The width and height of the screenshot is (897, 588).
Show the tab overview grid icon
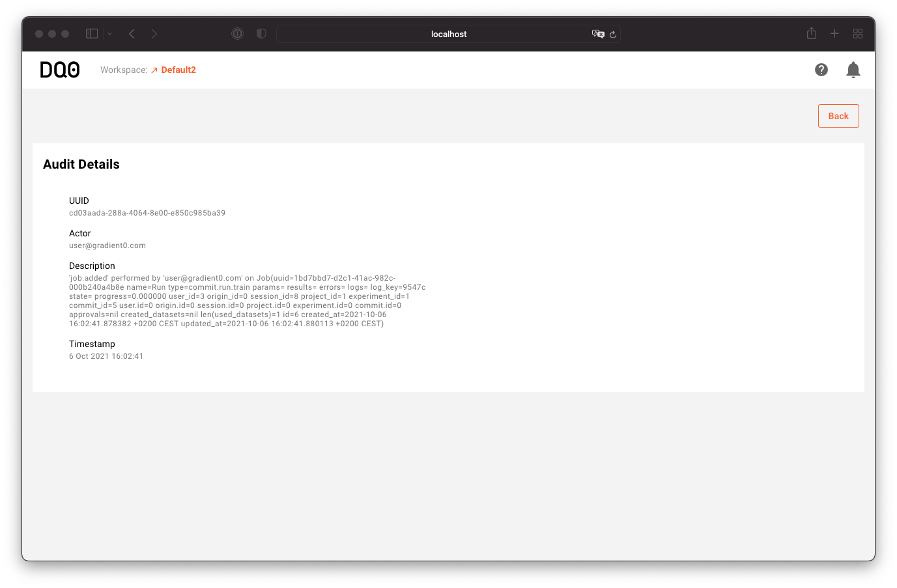click(x=858, y=33)
